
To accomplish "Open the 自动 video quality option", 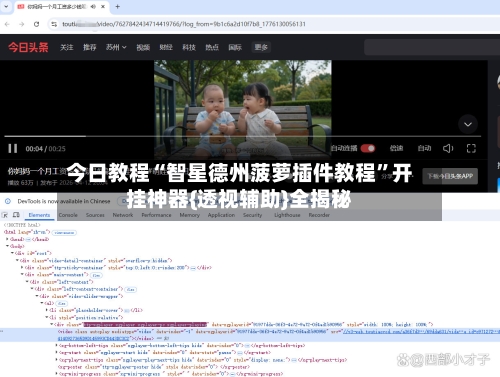I will [x=424, y=148].
